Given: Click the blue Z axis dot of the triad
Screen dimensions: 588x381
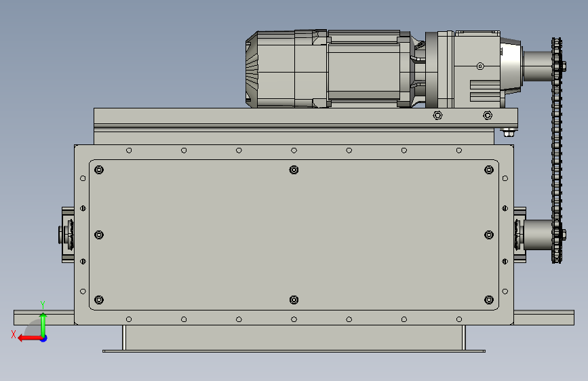Looking at the screenshot, I should [44, 338].
